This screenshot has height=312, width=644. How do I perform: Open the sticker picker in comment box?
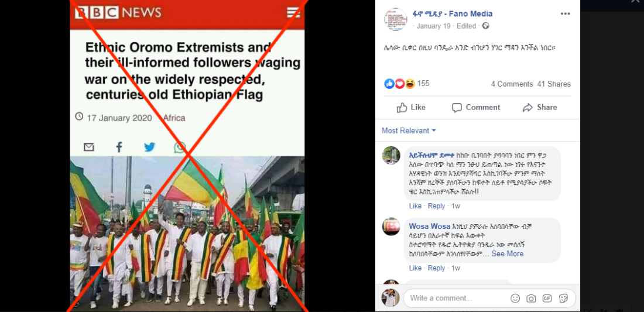pos(563,299)
